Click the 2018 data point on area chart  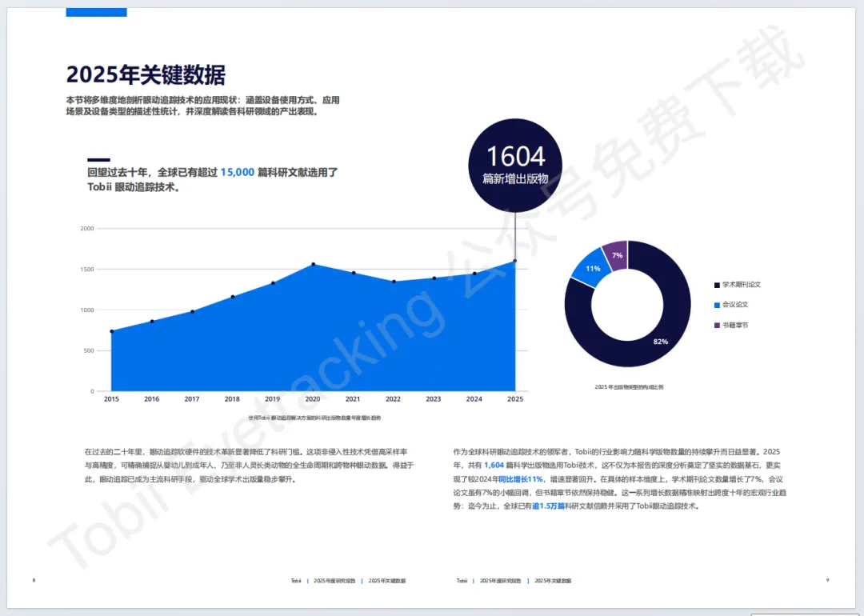click(233, 297)
